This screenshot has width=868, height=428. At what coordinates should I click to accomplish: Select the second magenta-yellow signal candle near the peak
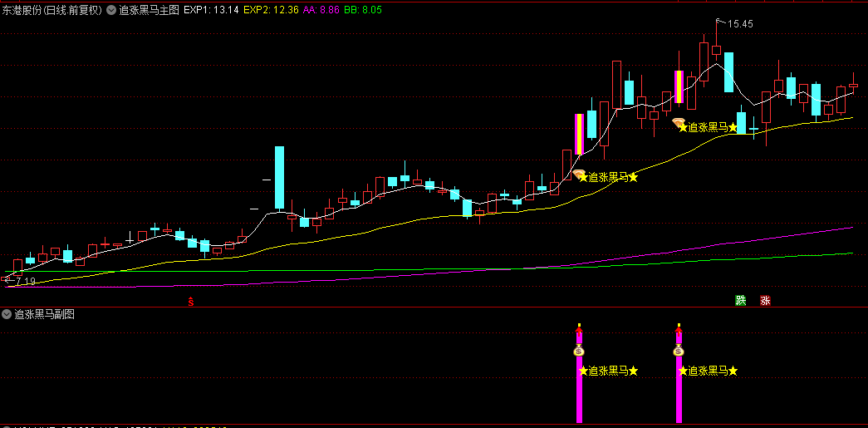click(x=679, y=87)
